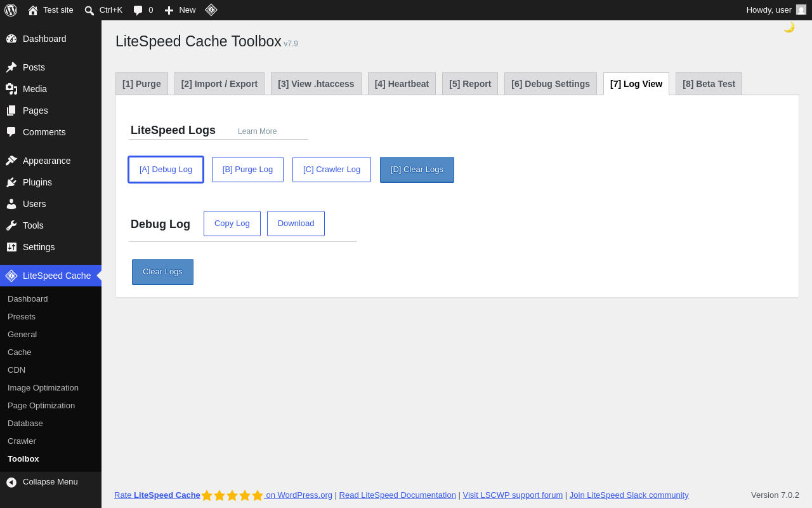Click the [D] Clear Logs button

tap(417, 170)
